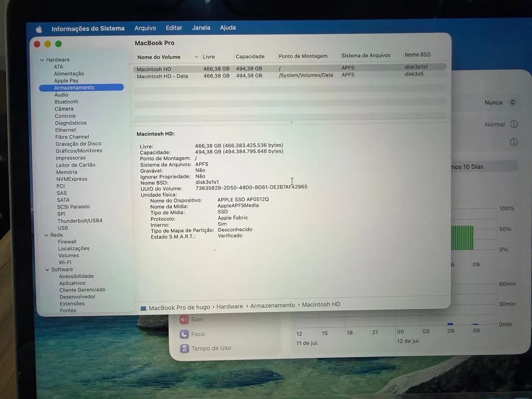Select Fontes under Software
The width and height of the screenshot is (532, 399).
(x=68, y=310)
